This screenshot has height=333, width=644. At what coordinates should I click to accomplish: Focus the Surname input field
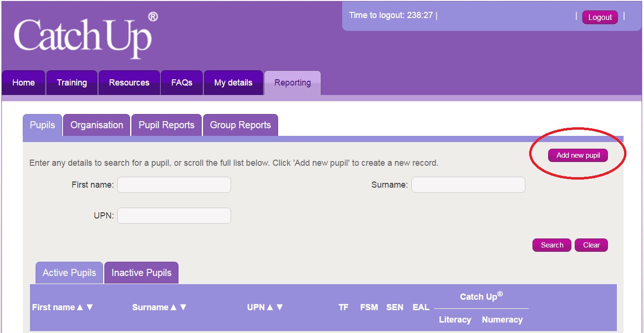click(468, 185)
